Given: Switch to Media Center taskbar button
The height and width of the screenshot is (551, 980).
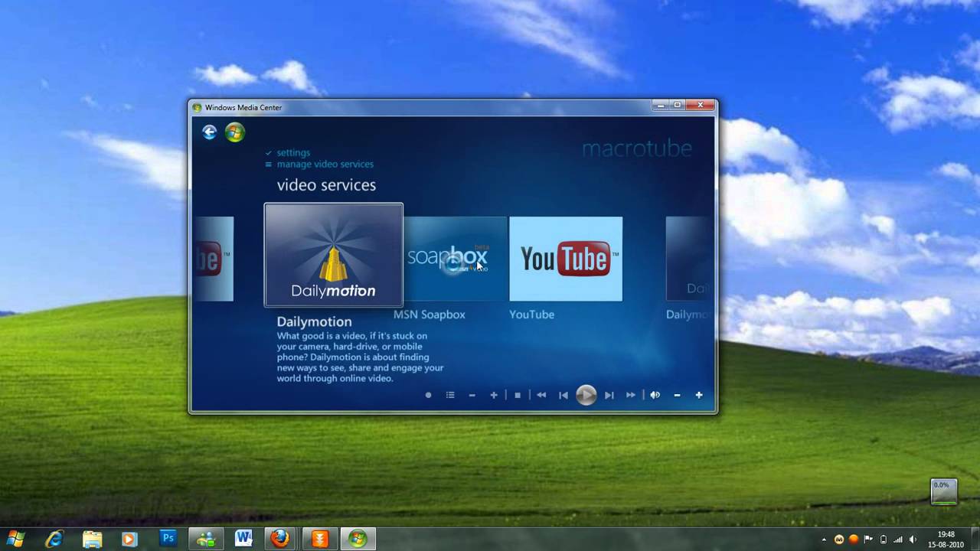Looking at the screenshot, I should 358,539.
